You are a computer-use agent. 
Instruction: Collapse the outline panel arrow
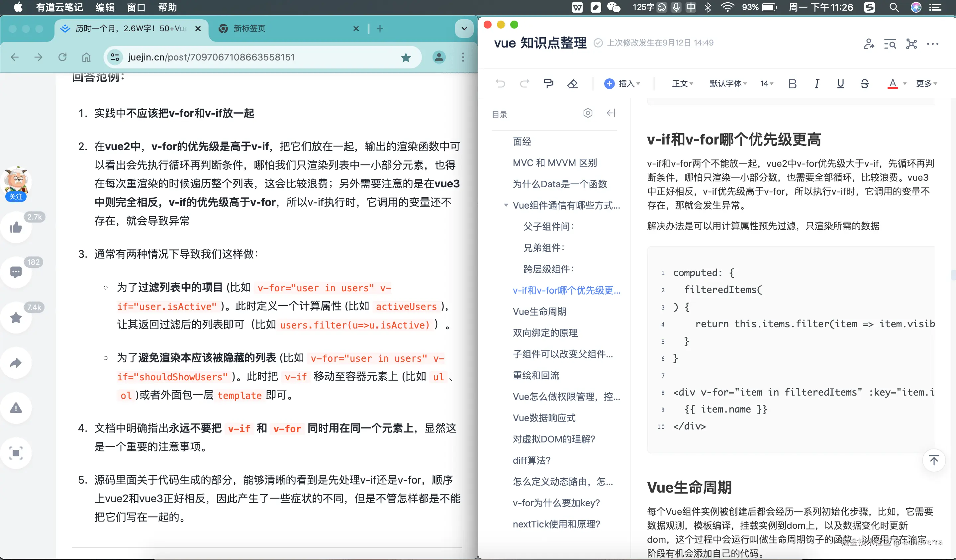pyautogui.click(x=611, y=113)
